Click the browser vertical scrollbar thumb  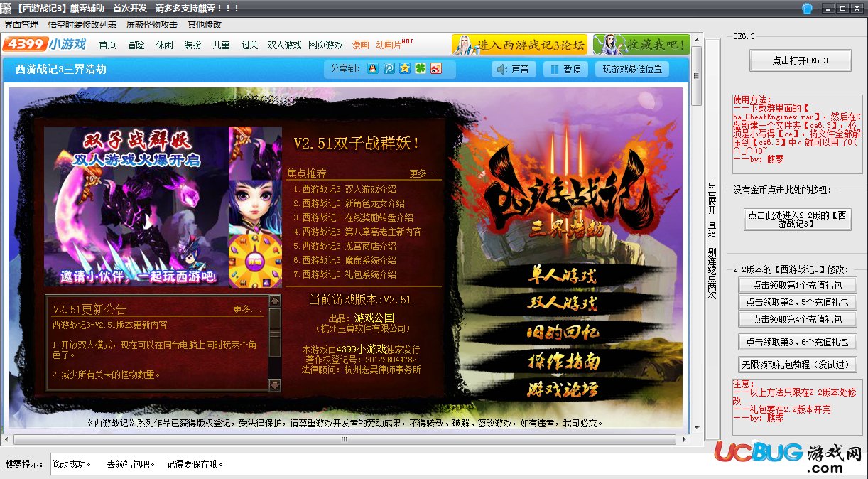click(697, 76)
